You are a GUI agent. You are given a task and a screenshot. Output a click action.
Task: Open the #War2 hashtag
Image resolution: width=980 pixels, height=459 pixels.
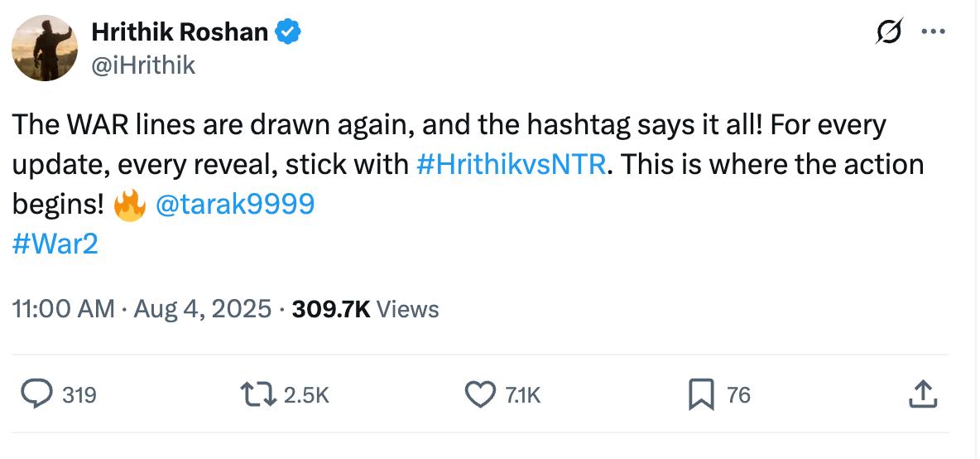(55, 244)
